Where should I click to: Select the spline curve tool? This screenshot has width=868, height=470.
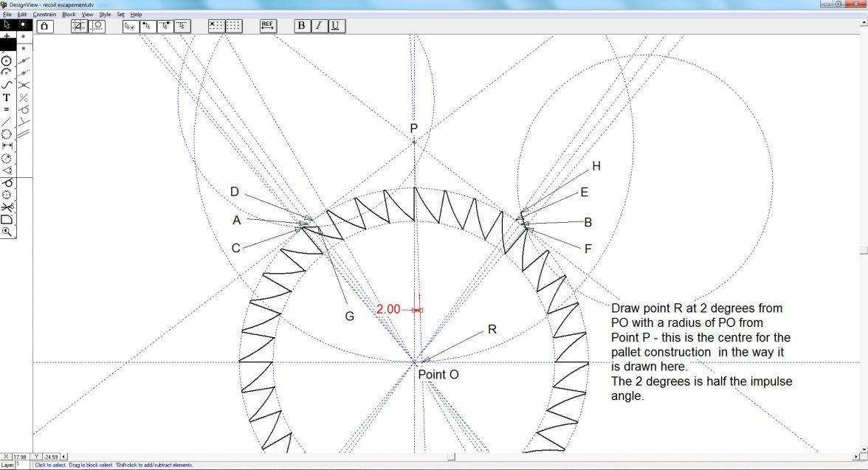pyautogui.click(x=7, y=84)
